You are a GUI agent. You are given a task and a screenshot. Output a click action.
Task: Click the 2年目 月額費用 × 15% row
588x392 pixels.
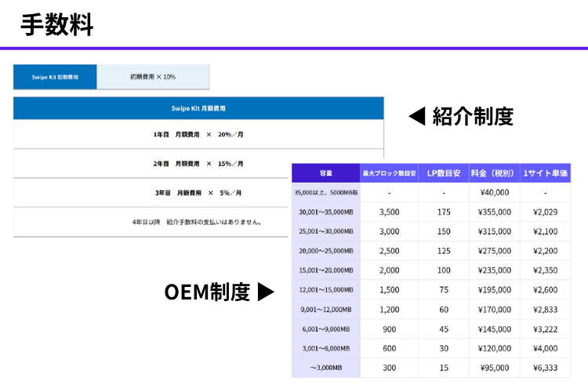tap(198, 164)
